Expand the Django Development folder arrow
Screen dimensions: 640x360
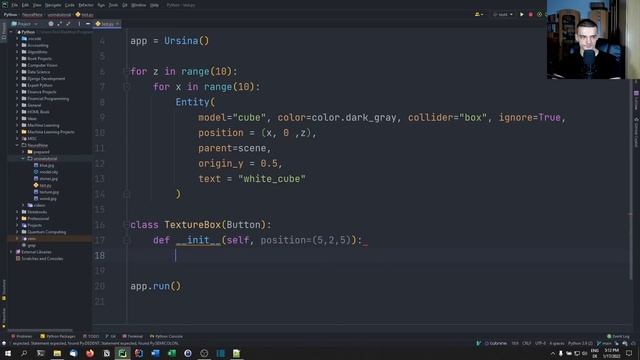pyautogui.click(x=17, y=78)
